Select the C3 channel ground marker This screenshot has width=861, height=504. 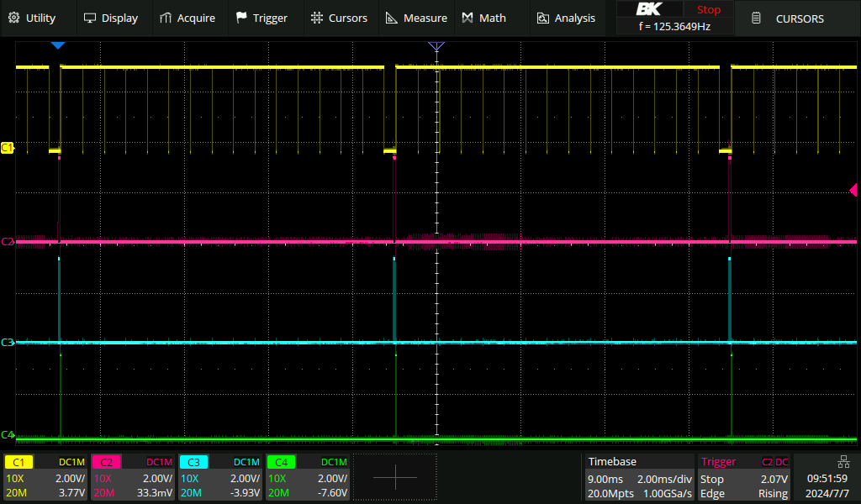7,342
